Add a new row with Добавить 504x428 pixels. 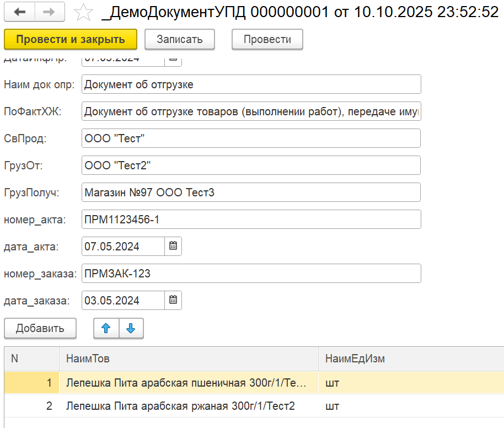pyautogui.click(x=40, y=328)
